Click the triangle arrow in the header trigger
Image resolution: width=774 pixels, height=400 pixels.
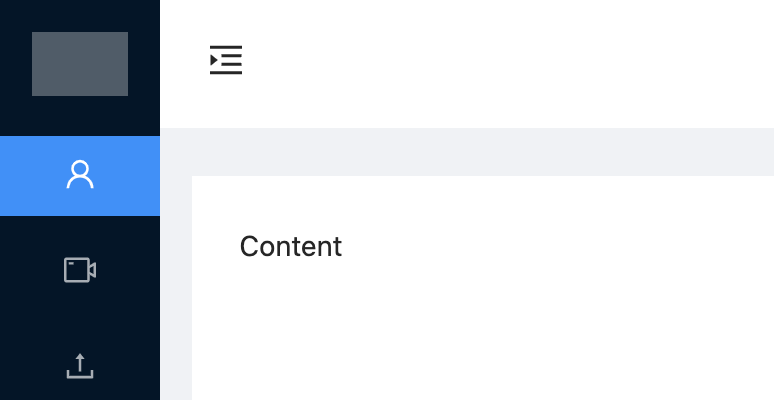pyautogui.click(x=214, y=60)
